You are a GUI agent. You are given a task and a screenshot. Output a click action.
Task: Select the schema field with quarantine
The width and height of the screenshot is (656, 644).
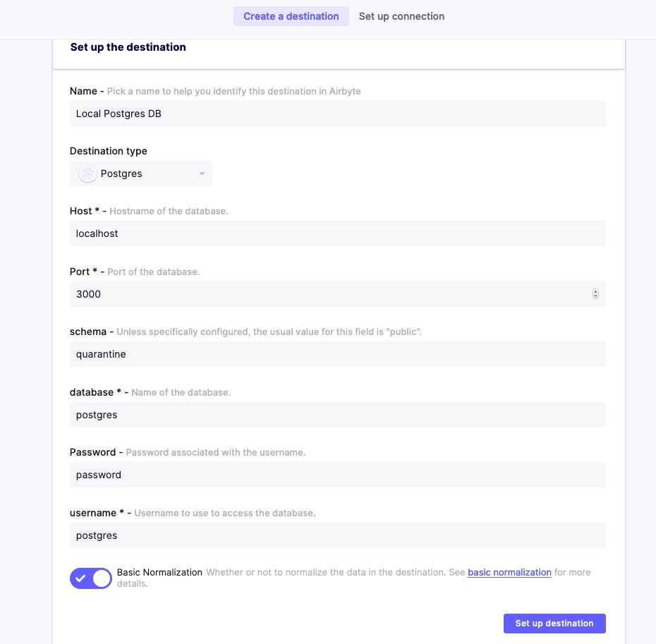click(x=337, y=354)
